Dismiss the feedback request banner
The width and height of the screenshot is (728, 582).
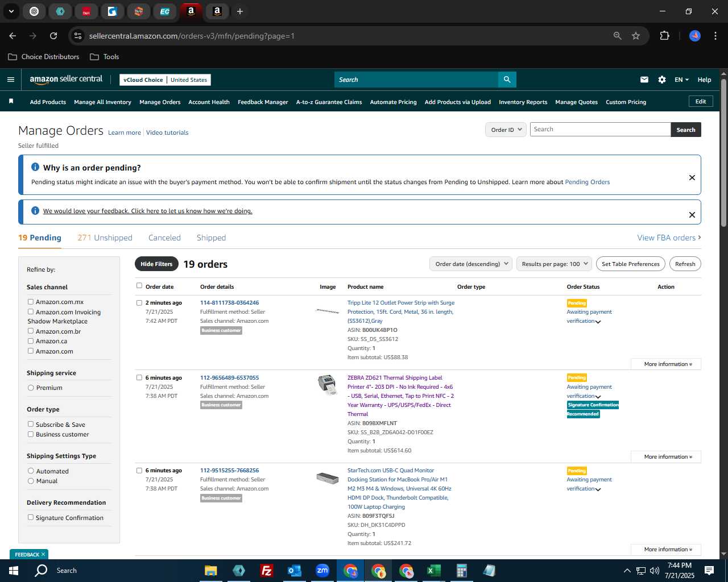pyautogui.click(x=692, y=215)
